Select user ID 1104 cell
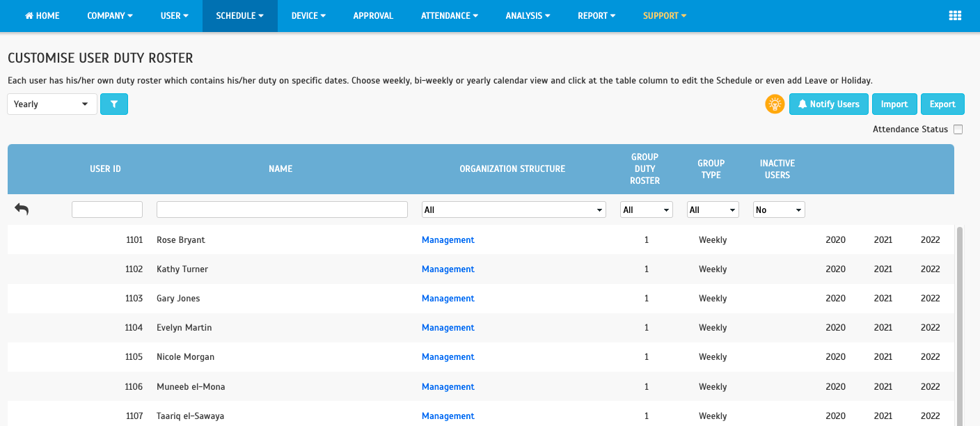Image resolution: width=980 pixels, height=426 pixels. coord(134,327)
